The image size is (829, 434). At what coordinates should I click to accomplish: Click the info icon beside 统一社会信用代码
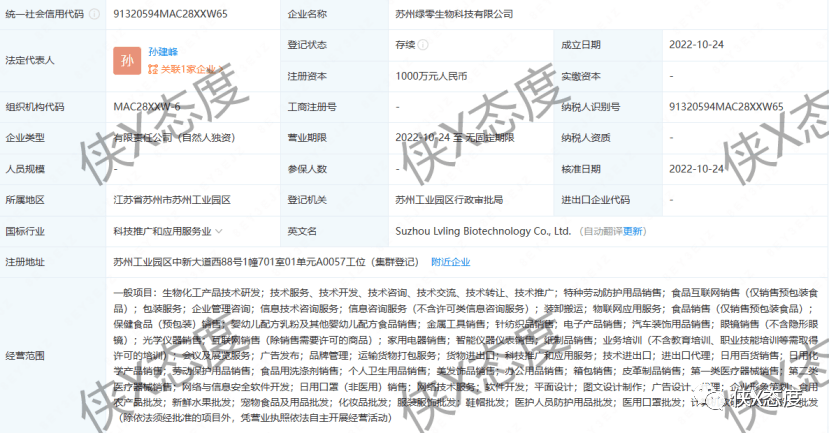click(94, 14)
